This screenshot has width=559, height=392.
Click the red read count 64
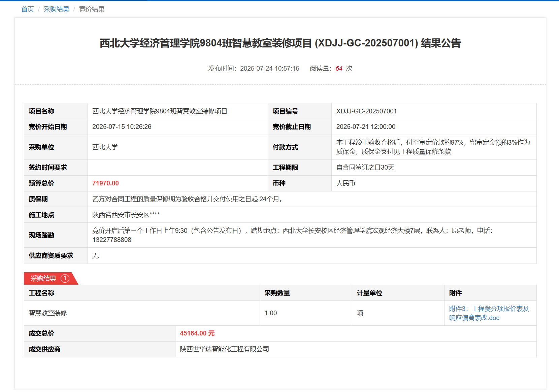coord(339,69)
